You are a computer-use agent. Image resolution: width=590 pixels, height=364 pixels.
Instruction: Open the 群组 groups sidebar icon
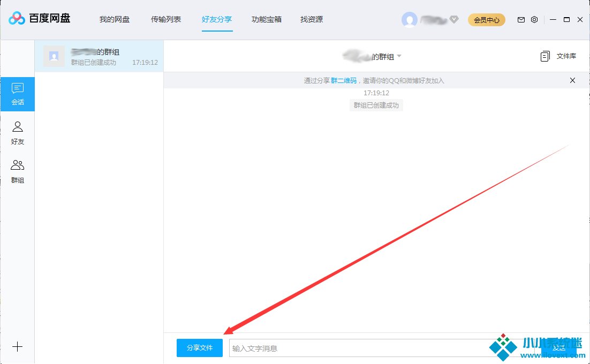coord(18,171)
